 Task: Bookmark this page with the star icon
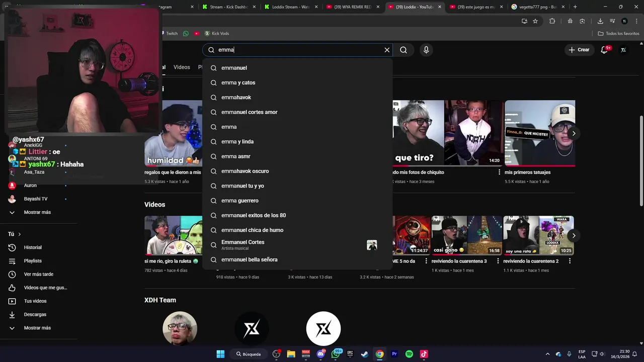(x=535, y=21)
